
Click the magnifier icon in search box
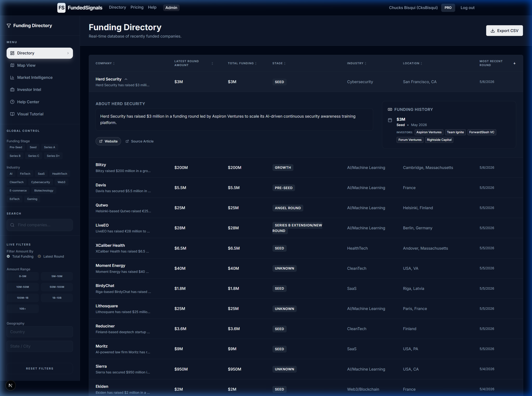pyautogui.click(x=12, y=225)
